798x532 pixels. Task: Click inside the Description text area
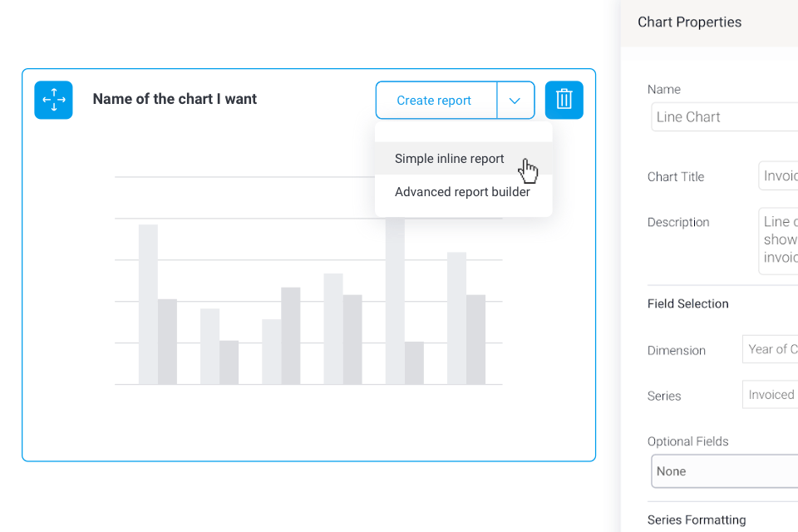coord(778,241)
